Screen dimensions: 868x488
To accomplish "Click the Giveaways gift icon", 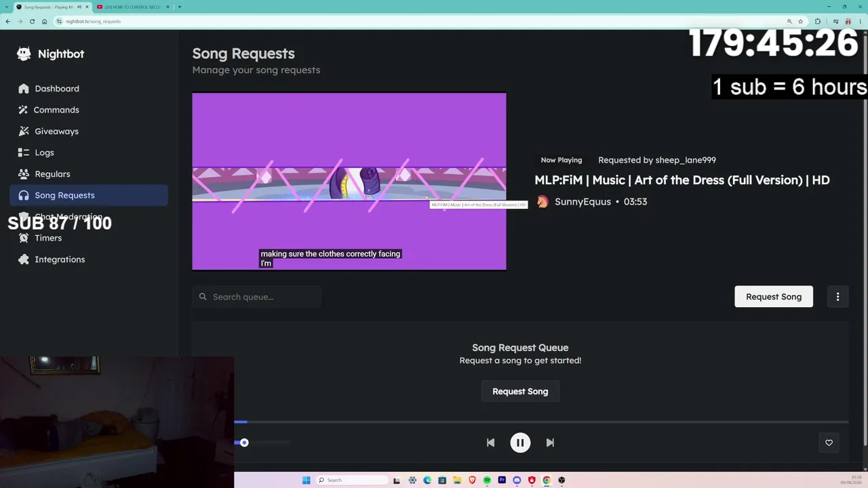I will 24,131.
